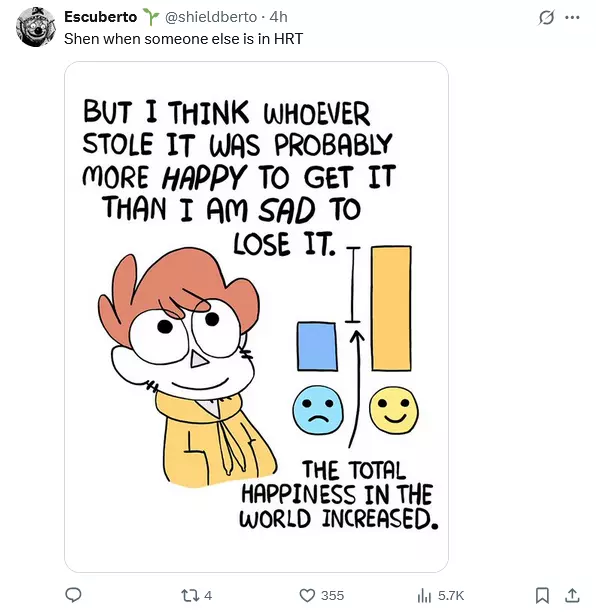This screenshot has height=614, width=596.
Task: Open the three-dot more options menu
Action: 572,17
